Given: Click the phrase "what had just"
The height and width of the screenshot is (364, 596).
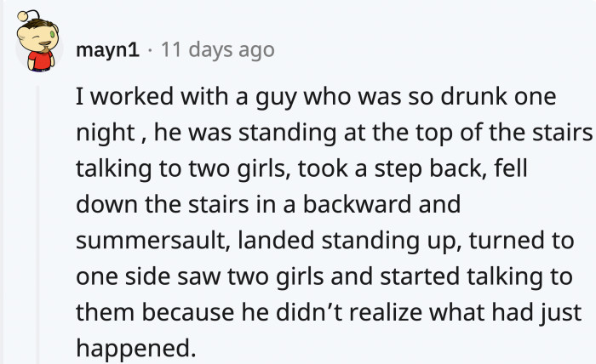Looking at the screenshot, I should (512, 312).
